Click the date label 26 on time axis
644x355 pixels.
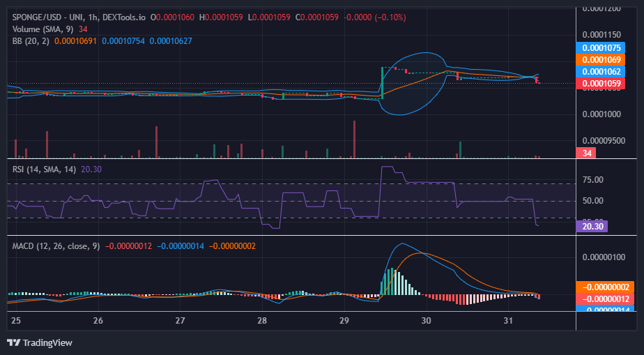(x=98, y=321)
